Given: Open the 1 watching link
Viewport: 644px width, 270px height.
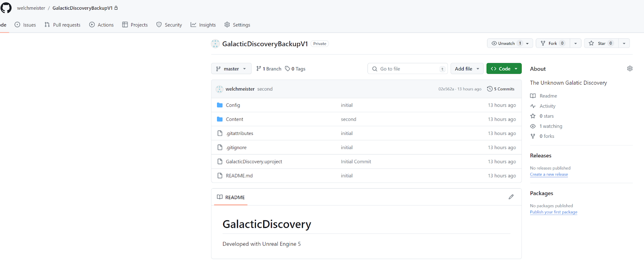Looking at the screenshot, I should [x=546, y=126].
